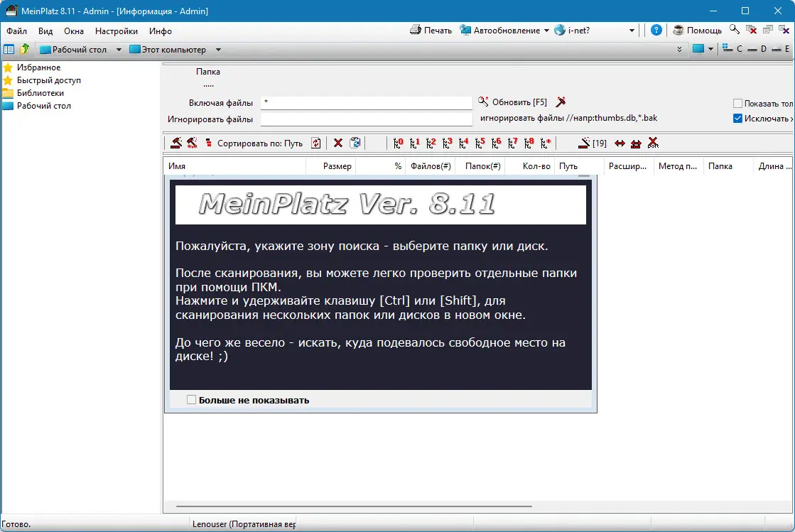Click the Помощь button
This screenshot has height=532, width=795.
(x=698, y=31)
